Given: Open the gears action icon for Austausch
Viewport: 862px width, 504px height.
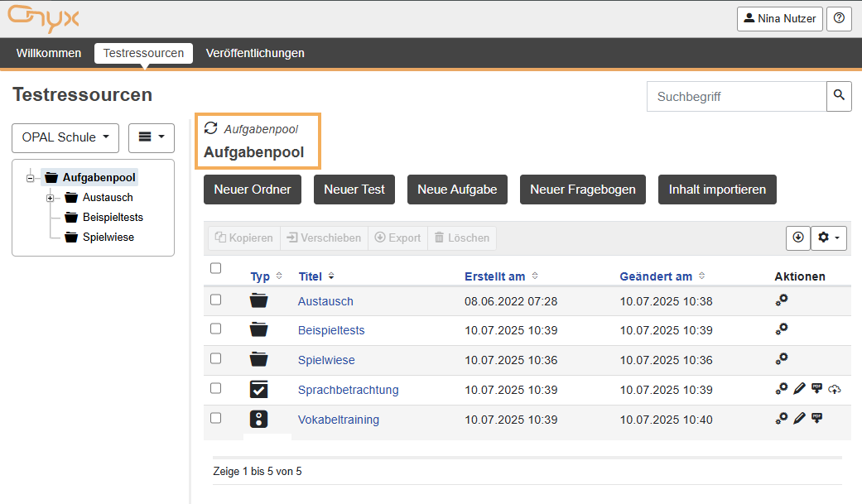Looking at the screenshot, I should click(x=781, y=300).
